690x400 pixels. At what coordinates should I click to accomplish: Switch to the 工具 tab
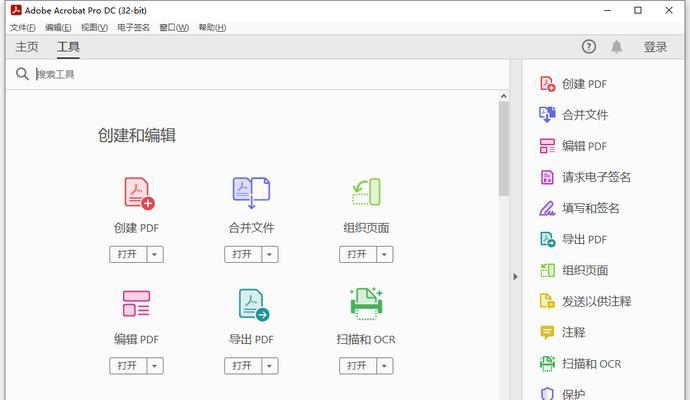point(68,47)
